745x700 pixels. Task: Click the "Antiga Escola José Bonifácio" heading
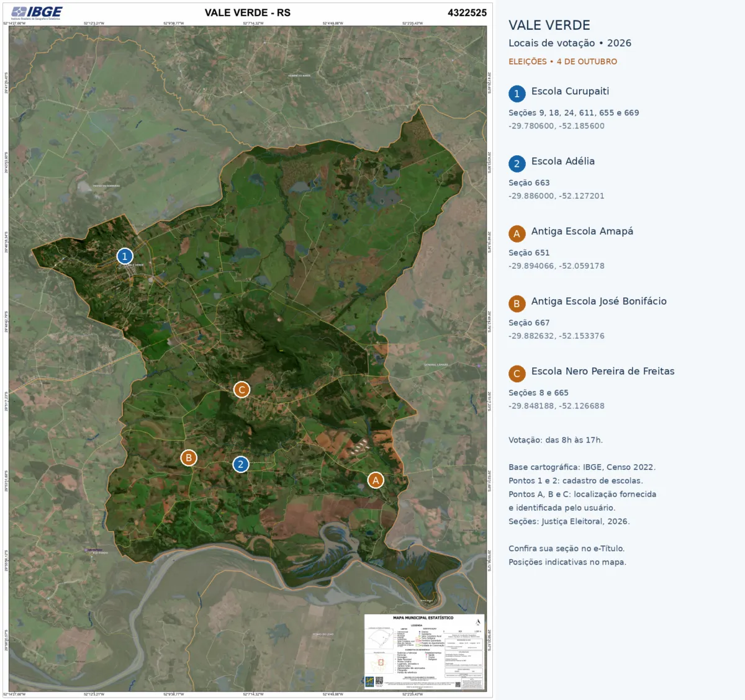point(599,302)
